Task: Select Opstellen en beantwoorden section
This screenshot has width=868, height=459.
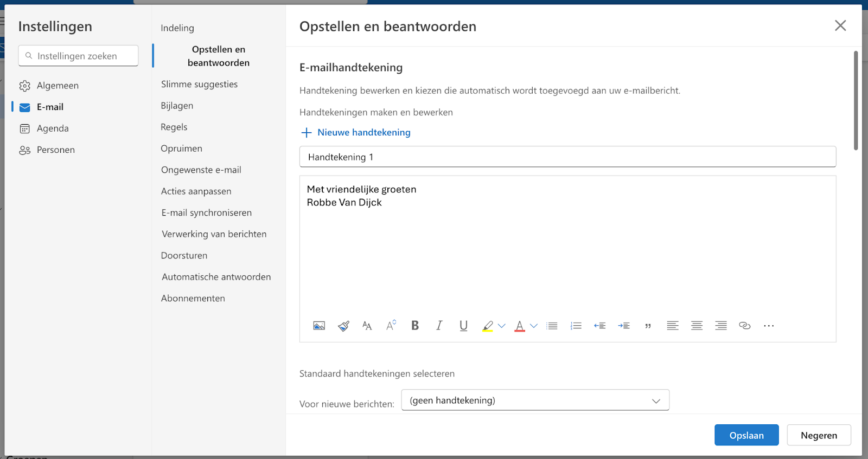Action: [x=219, y=56]
